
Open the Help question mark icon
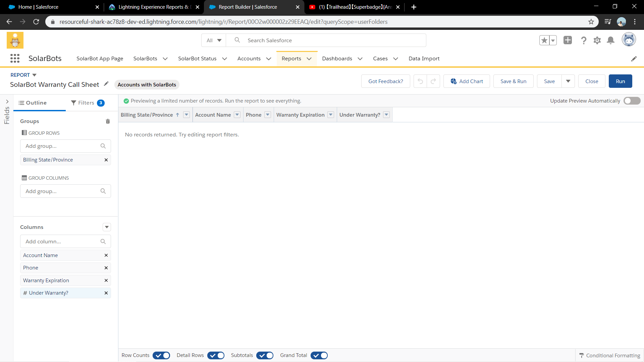pos(584,41)
